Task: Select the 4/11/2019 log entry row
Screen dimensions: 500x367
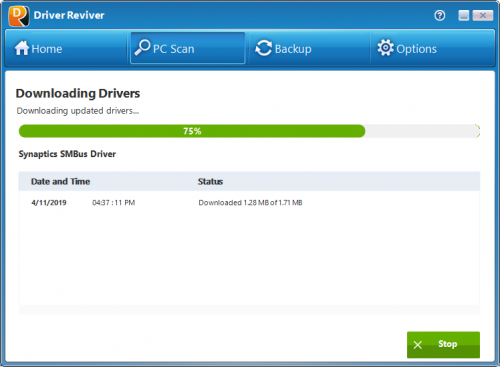Action: [249, 203]
